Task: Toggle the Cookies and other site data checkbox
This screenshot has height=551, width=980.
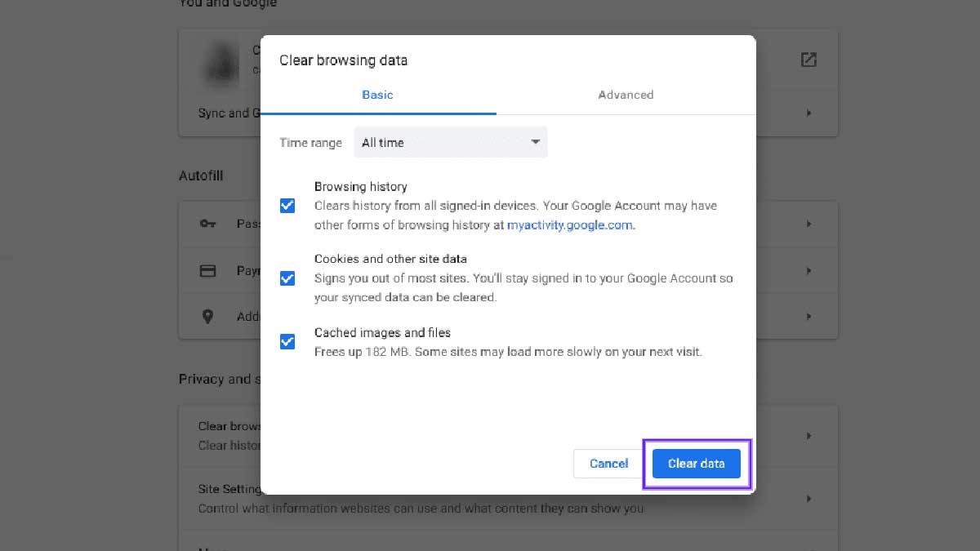Action: pos(287,278)
